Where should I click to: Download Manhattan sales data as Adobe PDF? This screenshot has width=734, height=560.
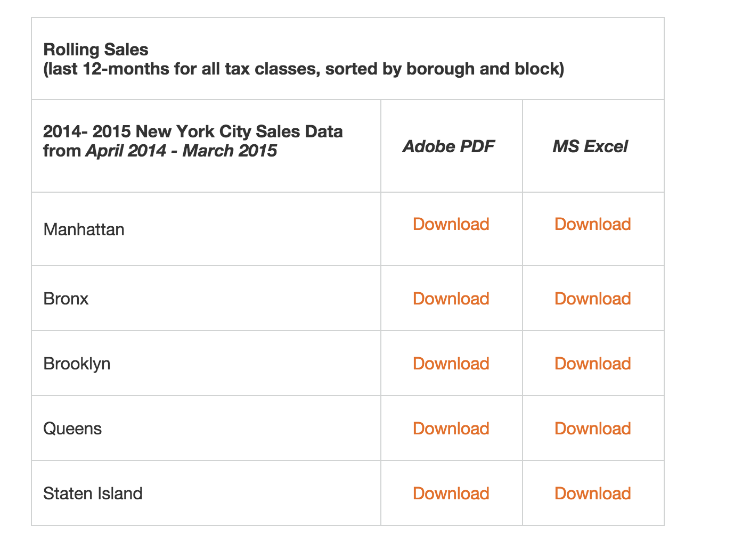[451, 224]
